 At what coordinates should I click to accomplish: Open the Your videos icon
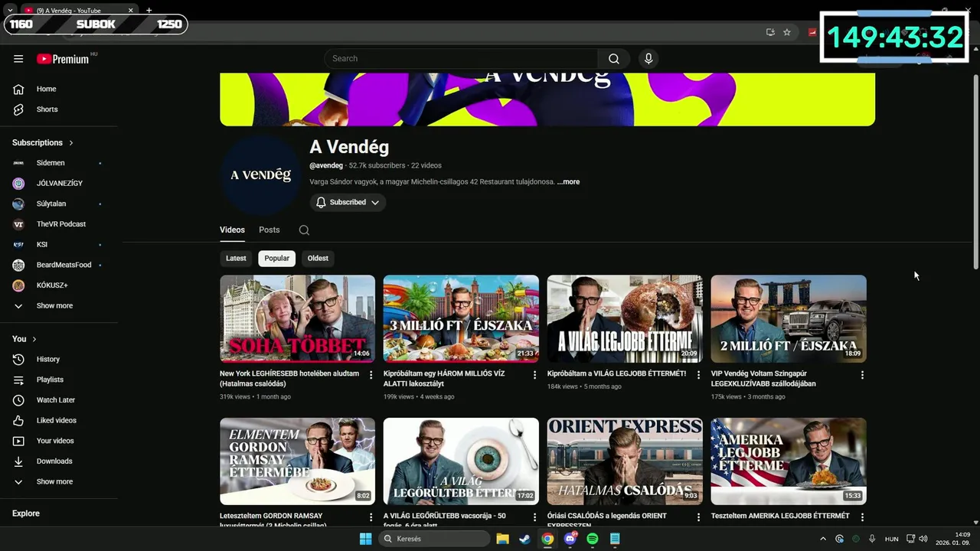pos(18,441)
